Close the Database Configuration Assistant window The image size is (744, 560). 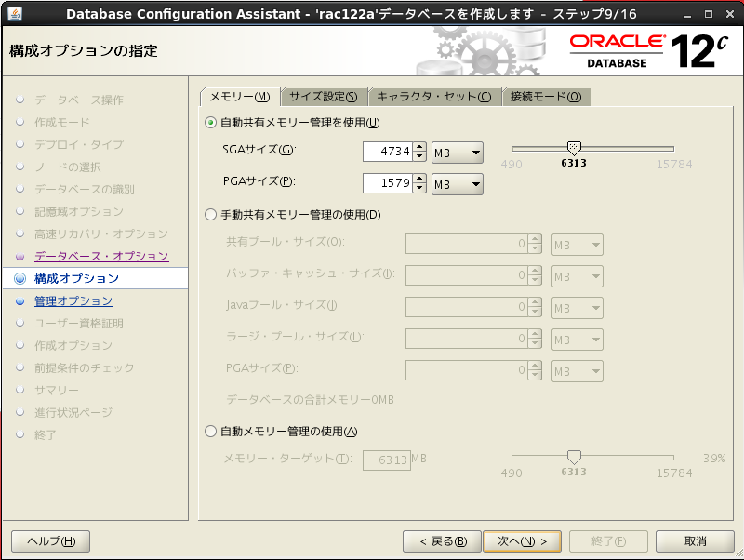pyautogui.click(x=730, y=14)
